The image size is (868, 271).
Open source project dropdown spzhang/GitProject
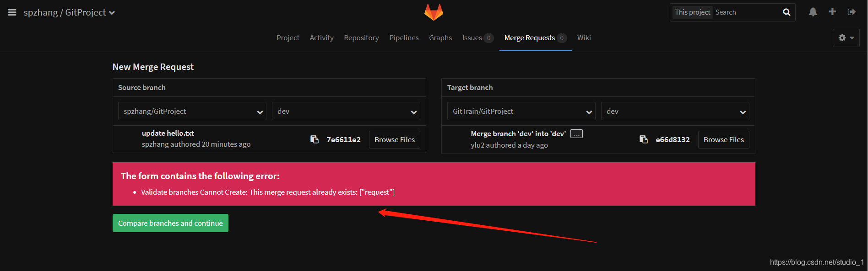(192, 111)
